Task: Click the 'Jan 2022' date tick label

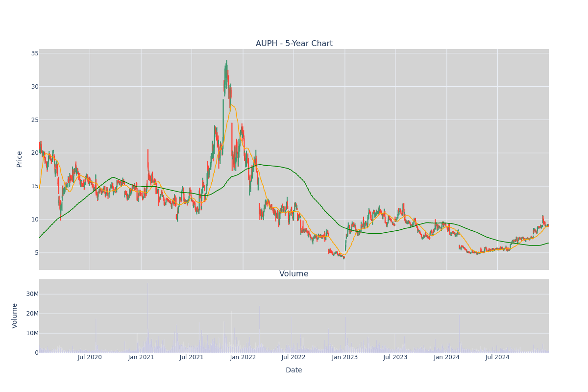Action: point(243,357)
